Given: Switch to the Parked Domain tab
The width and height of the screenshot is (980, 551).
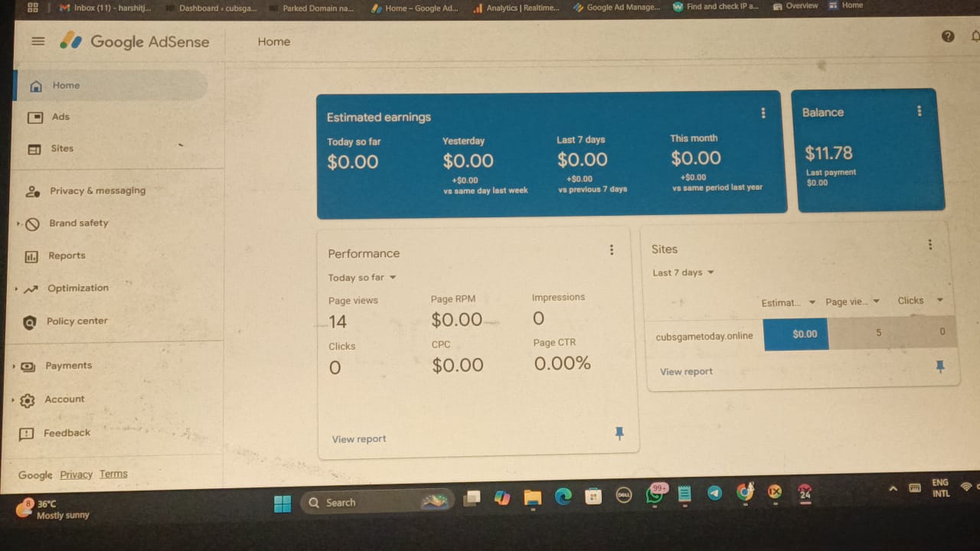Looking at the screenshot, I should (312, 8).
